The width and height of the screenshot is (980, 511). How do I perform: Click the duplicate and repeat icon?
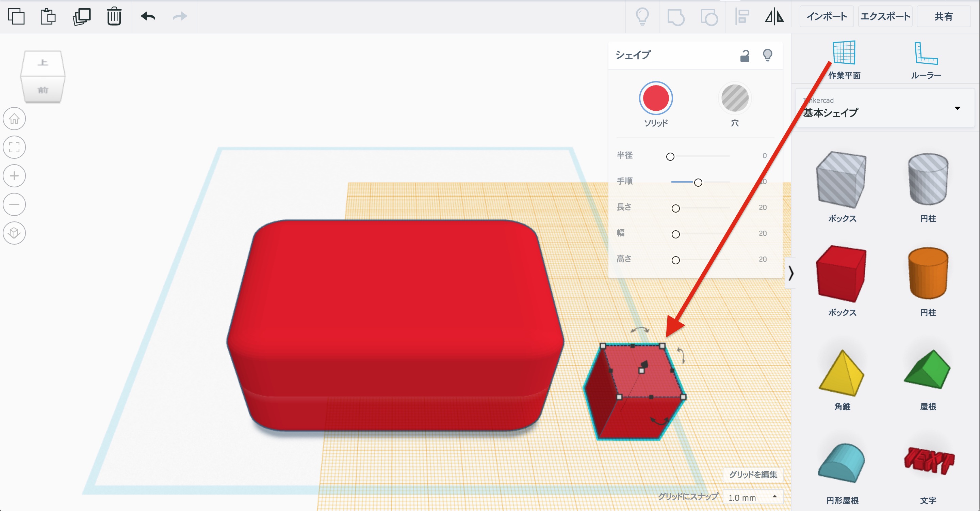pyautogui.click(x=81, y=16)
